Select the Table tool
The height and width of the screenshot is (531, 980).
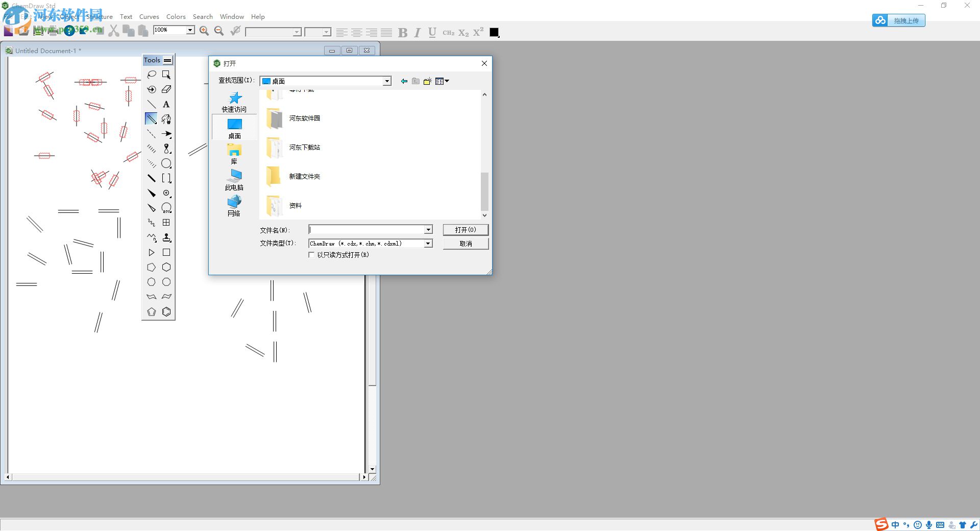166,223
